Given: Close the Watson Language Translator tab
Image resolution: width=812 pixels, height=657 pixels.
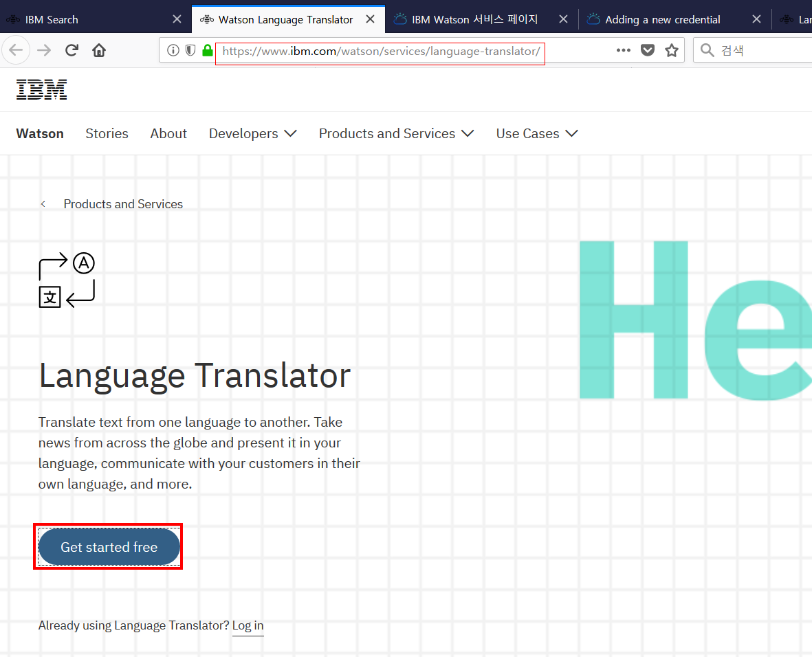Looking at the screenshot, I should [371, 19].
